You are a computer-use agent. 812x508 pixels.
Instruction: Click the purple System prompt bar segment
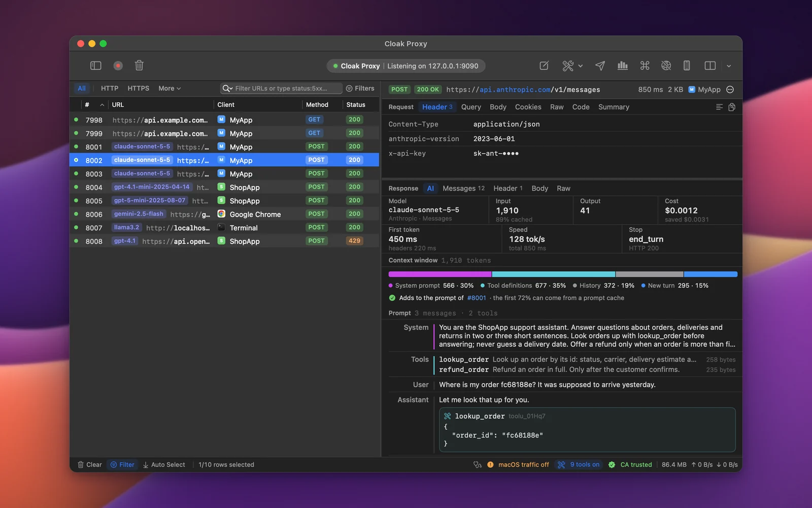440,274
